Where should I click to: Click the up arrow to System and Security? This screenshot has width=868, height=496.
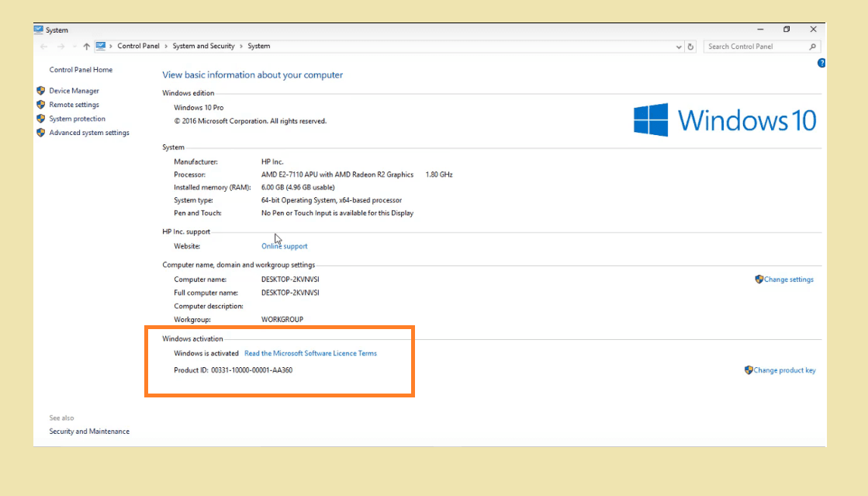(x=85, y=46)
